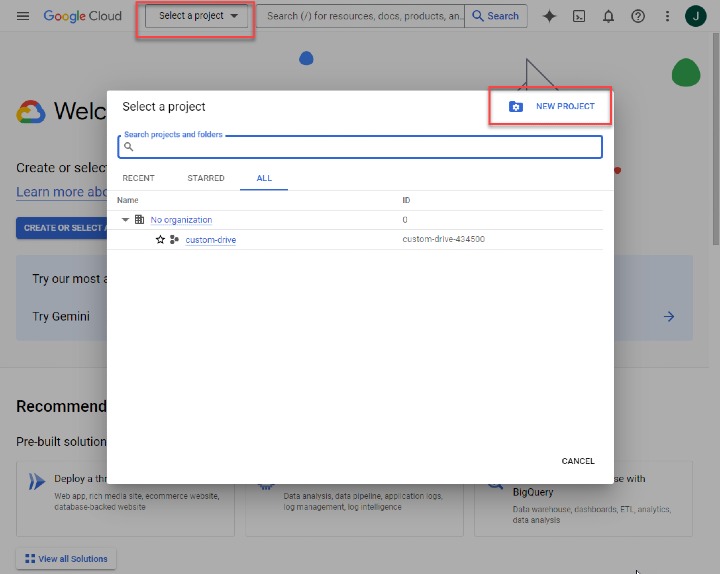Click the blue Search button
The width and height of the screenshot is (720, 574).
[496, 16]
